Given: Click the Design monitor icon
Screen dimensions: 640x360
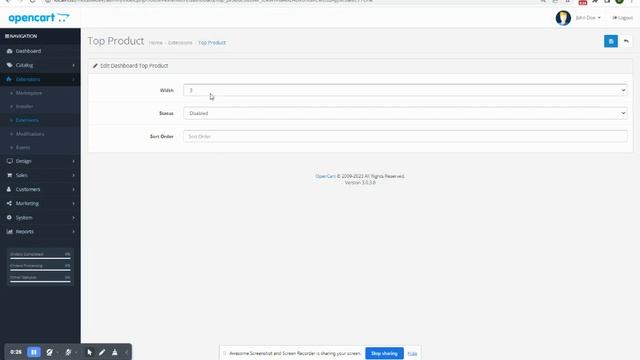Looking at the screenshot, I should click(9, 161).
